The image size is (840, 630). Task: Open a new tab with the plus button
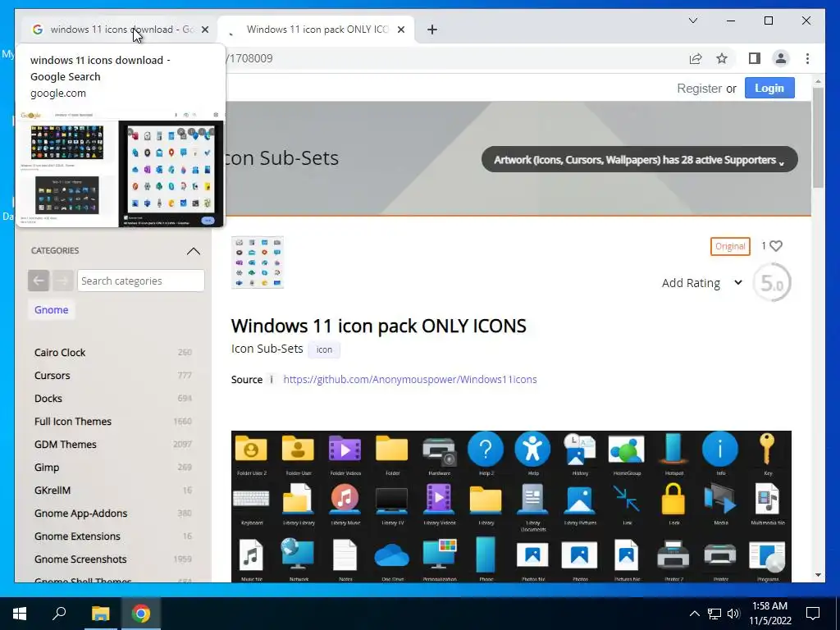pyautogui.click(x=432, y=30)
